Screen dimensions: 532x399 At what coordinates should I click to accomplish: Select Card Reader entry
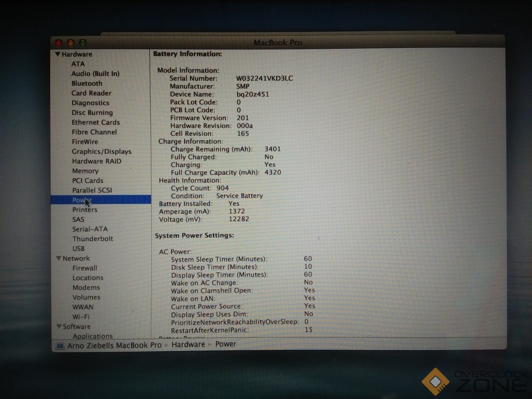coord(91,93)
